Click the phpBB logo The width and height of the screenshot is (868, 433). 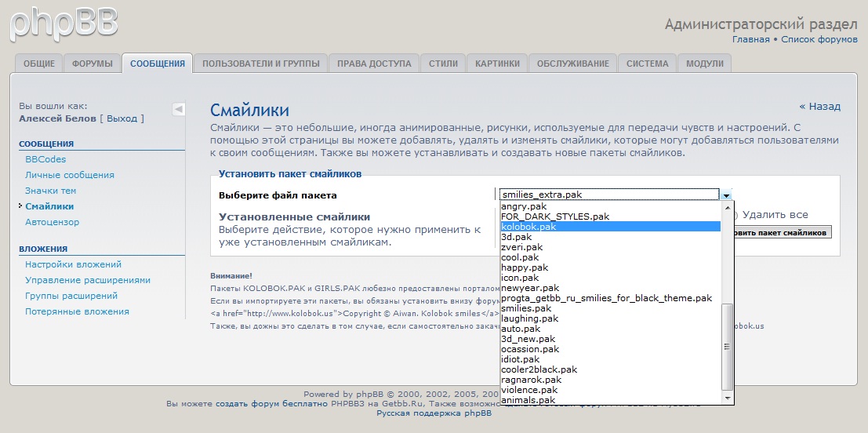pos(63,24)
